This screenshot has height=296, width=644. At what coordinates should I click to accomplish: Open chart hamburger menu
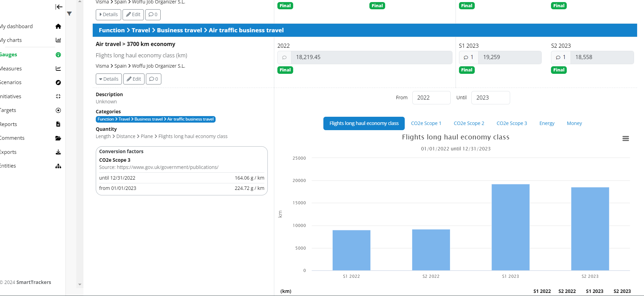(625, 138)
